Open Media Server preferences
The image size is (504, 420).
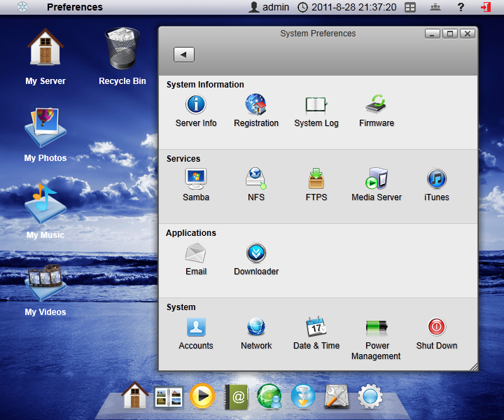tap(377, 180)
